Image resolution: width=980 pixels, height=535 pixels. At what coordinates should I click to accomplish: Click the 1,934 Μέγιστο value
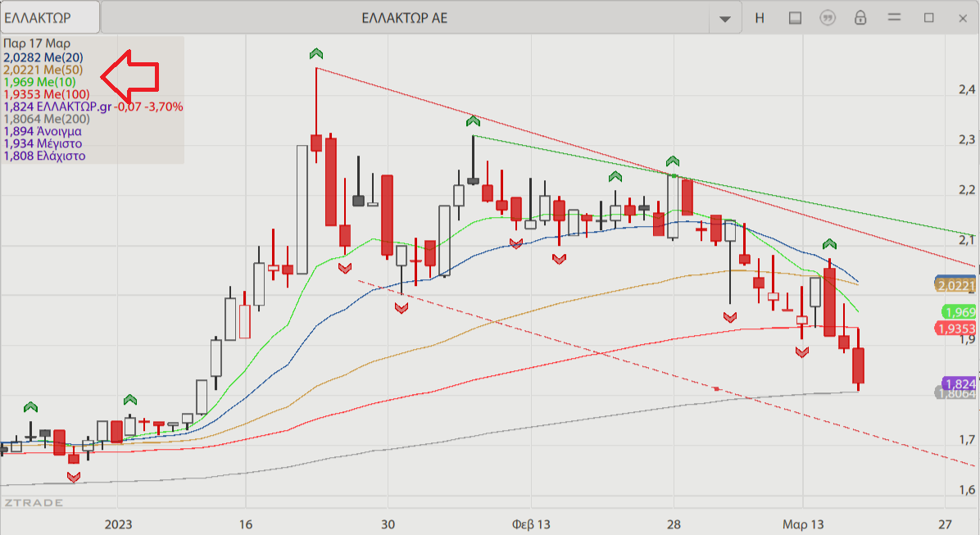[x=43, y=143]
